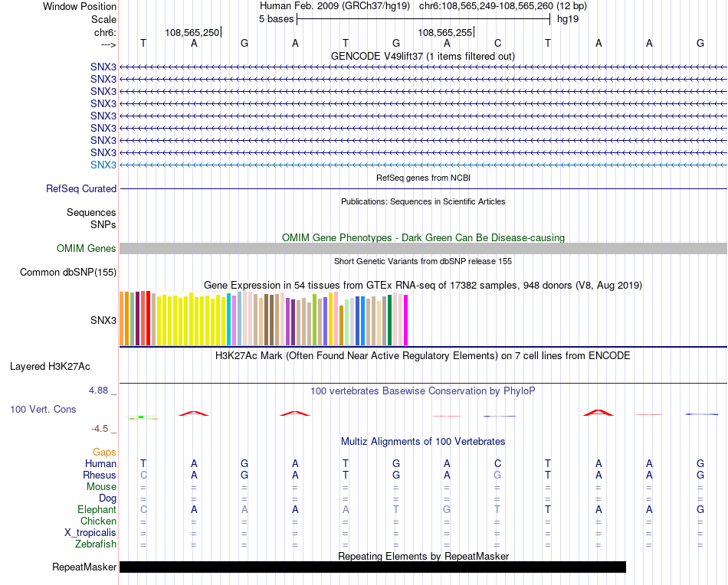
Task: Select the chr6:108,565,249-108,565,260 (12 bp) range text
Action: 503,6
